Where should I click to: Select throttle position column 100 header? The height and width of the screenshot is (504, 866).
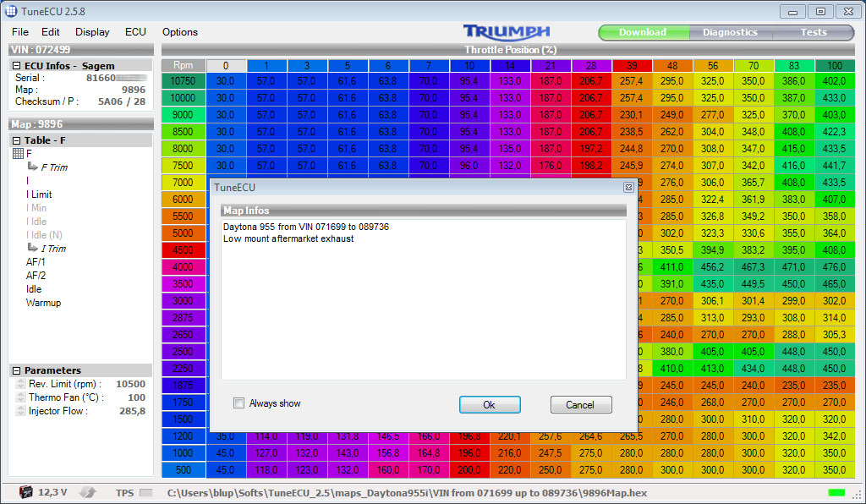tap(835, 66)
